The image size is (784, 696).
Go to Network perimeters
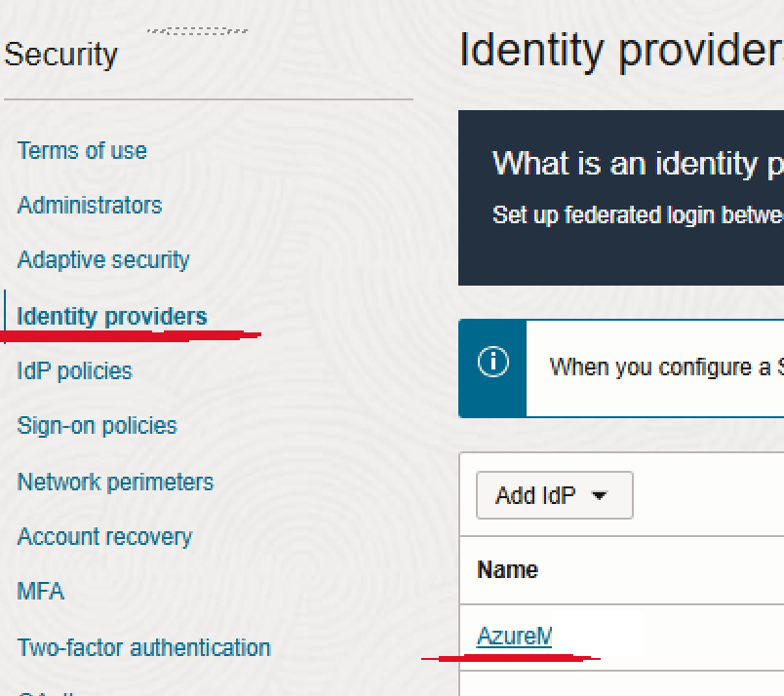coord(115,482)
